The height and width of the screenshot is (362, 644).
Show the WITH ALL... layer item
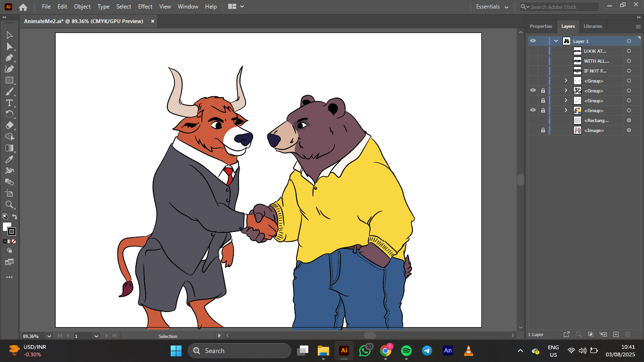click(533, 61)
